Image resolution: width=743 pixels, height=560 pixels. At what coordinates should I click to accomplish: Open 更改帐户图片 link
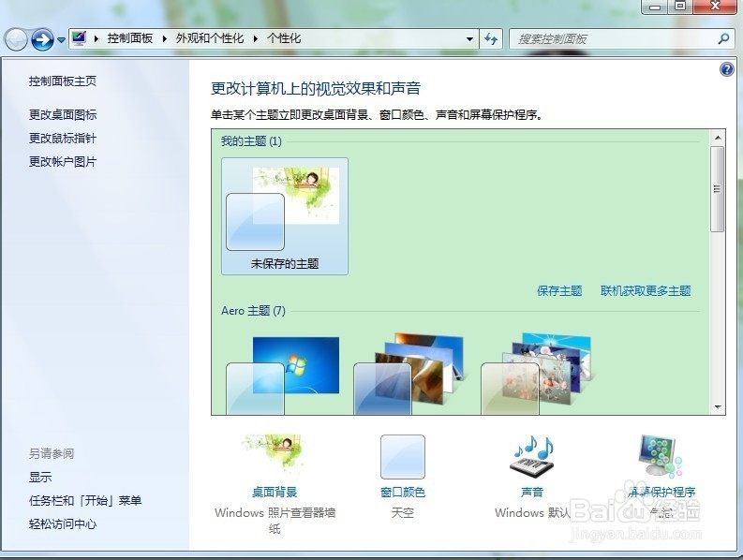point(63,162)
